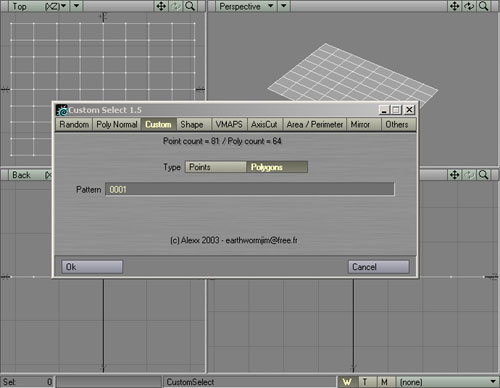500x388 pixels.
Task: Toggle the W weight map button
Action: 348,382
